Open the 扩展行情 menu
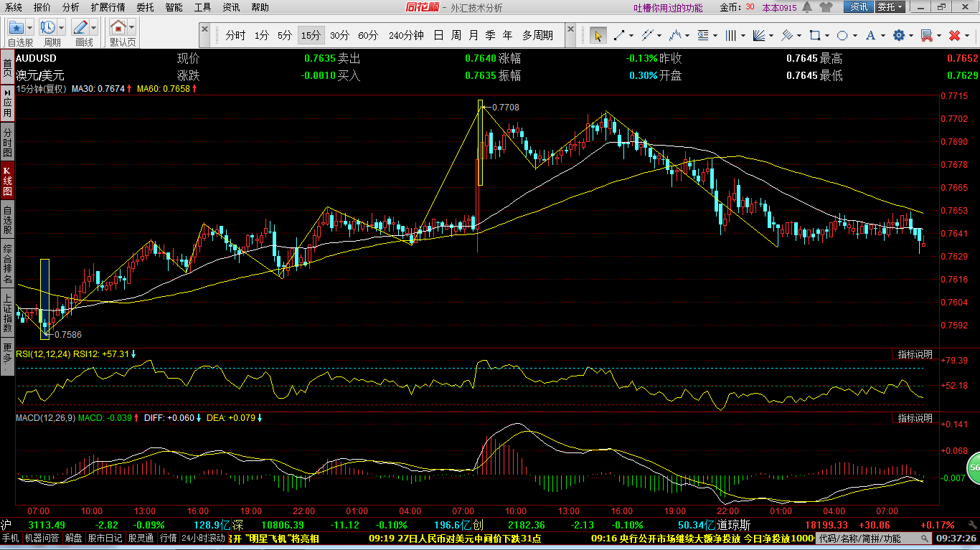The image size is (980, 550). click(108, 7)
